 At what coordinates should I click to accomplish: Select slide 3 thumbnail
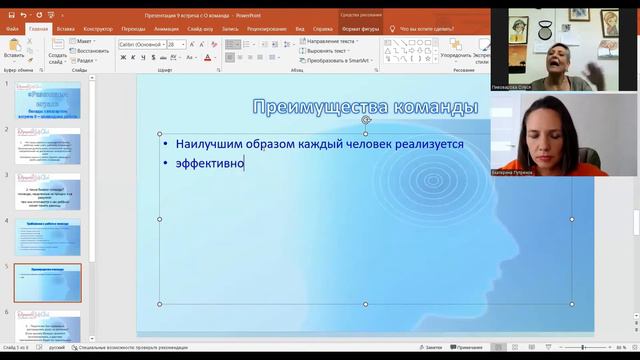tap(48, 191)
